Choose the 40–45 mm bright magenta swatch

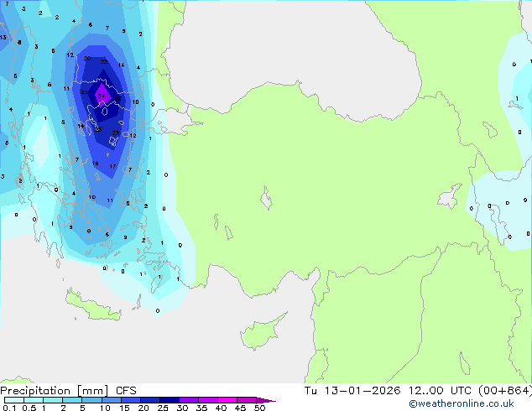(x=227, y=400)
